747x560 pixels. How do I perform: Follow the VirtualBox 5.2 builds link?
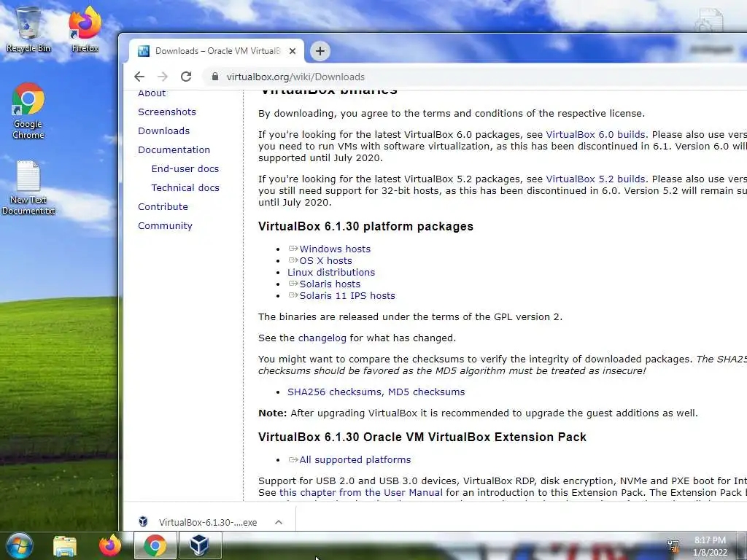click(x=595, y=179)
